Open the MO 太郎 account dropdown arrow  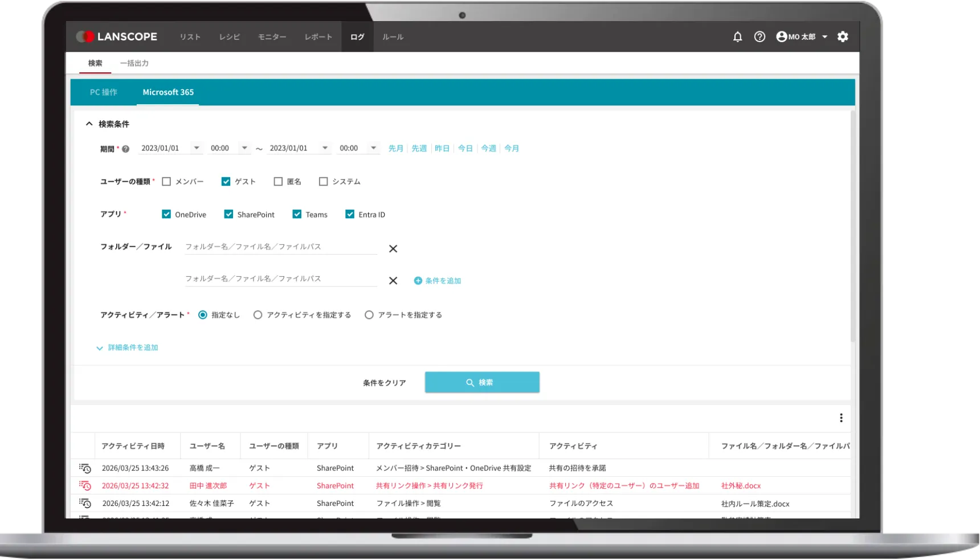(824, 36)
